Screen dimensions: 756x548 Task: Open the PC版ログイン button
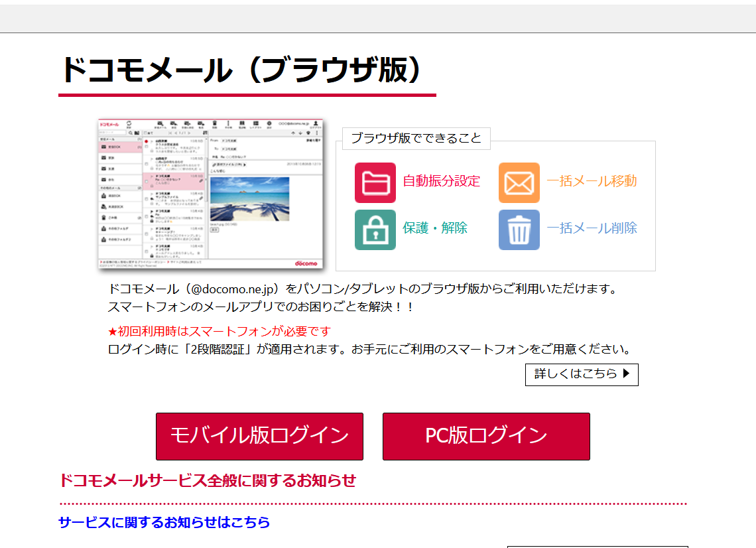tap(486, 436)
